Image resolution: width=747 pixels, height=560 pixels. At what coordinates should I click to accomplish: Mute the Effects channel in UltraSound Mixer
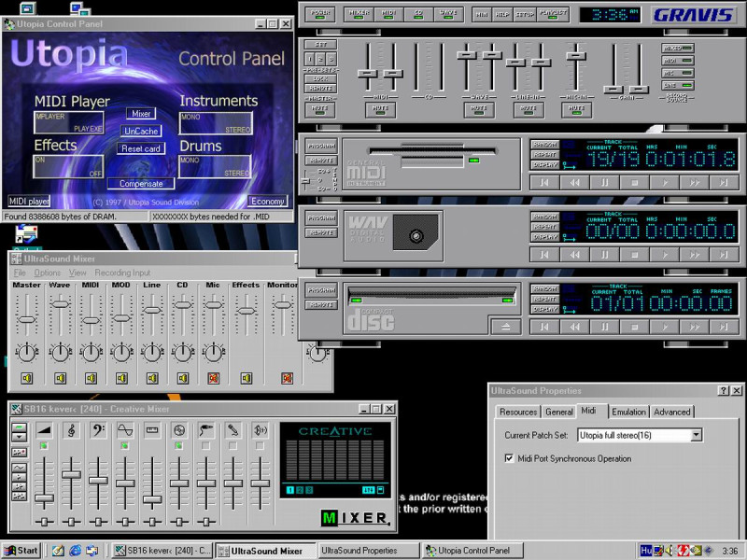coord(247,378)
